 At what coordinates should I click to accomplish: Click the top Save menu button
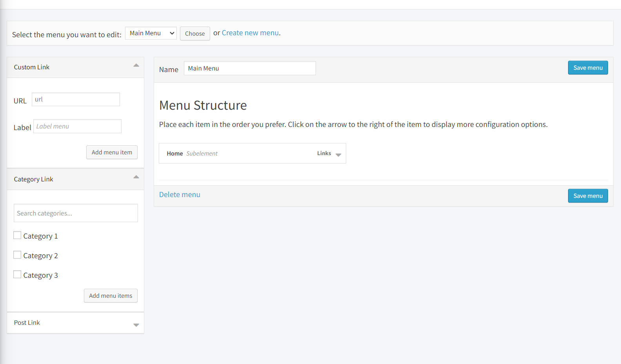(x=588, y=68)
